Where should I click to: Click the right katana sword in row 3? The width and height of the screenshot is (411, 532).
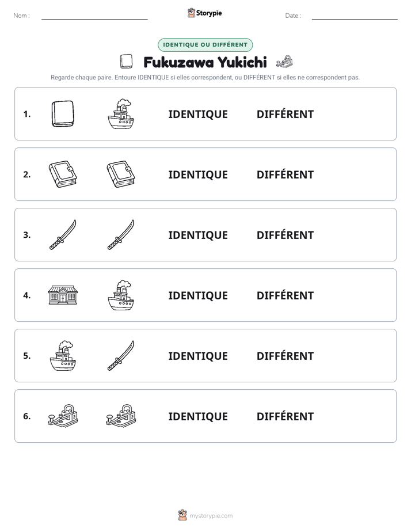[x=121, y=234]
